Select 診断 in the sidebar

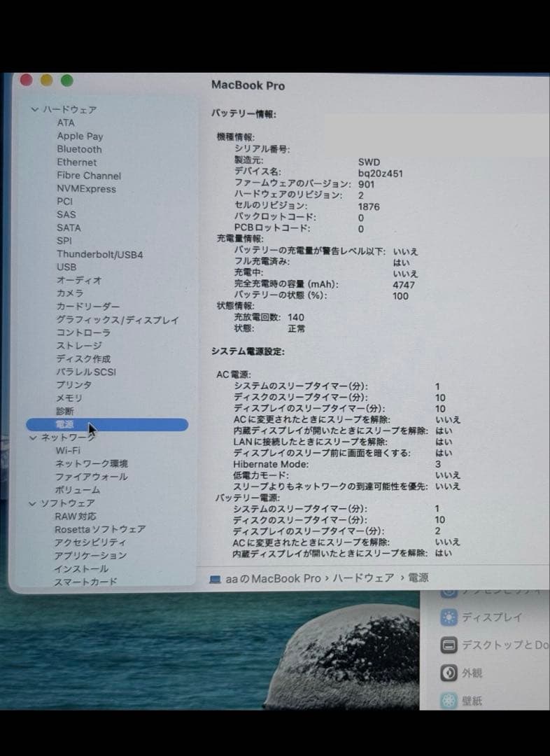pyautogui.click(x=65, y=412)
